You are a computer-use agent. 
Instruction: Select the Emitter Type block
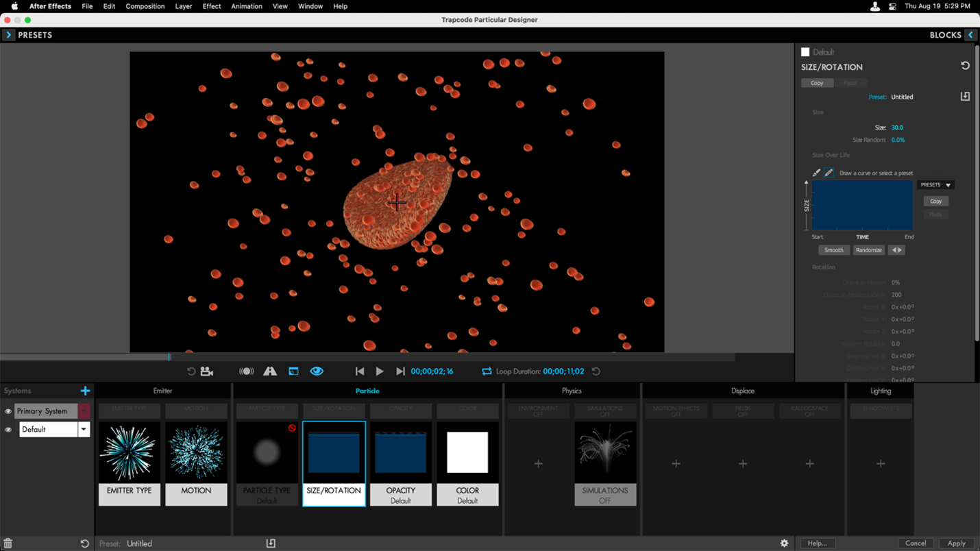tap(129, 464)
